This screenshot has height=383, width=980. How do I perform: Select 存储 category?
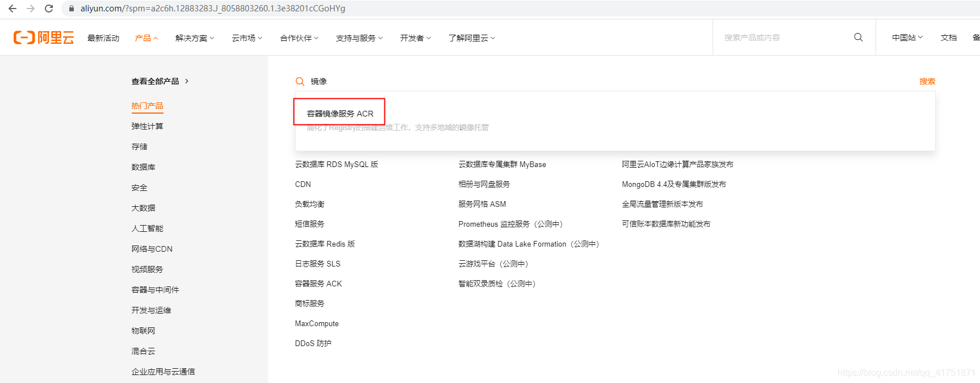tap(139, 147)
